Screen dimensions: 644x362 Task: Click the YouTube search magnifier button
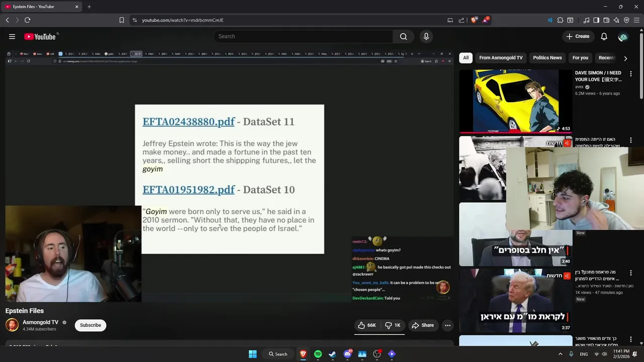404,36
